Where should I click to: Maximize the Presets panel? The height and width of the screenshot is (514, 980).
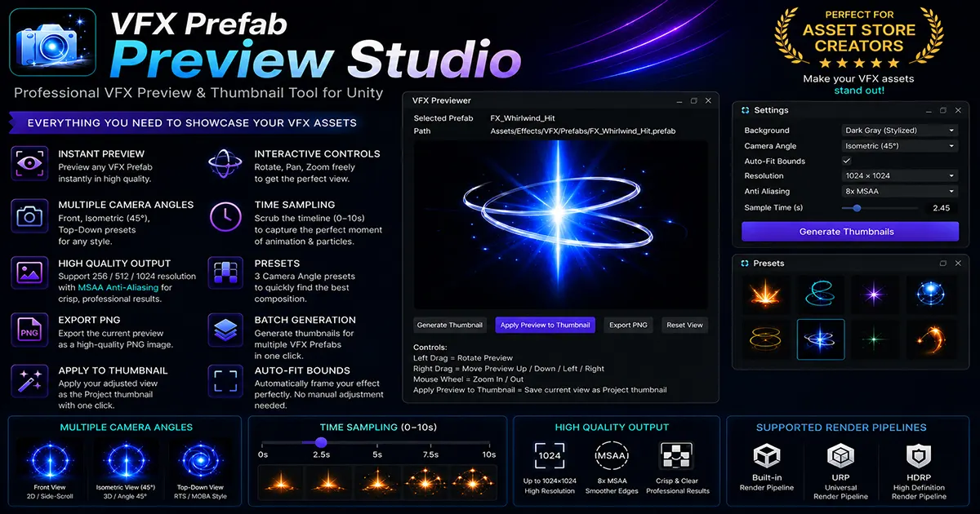coord(942,264)
